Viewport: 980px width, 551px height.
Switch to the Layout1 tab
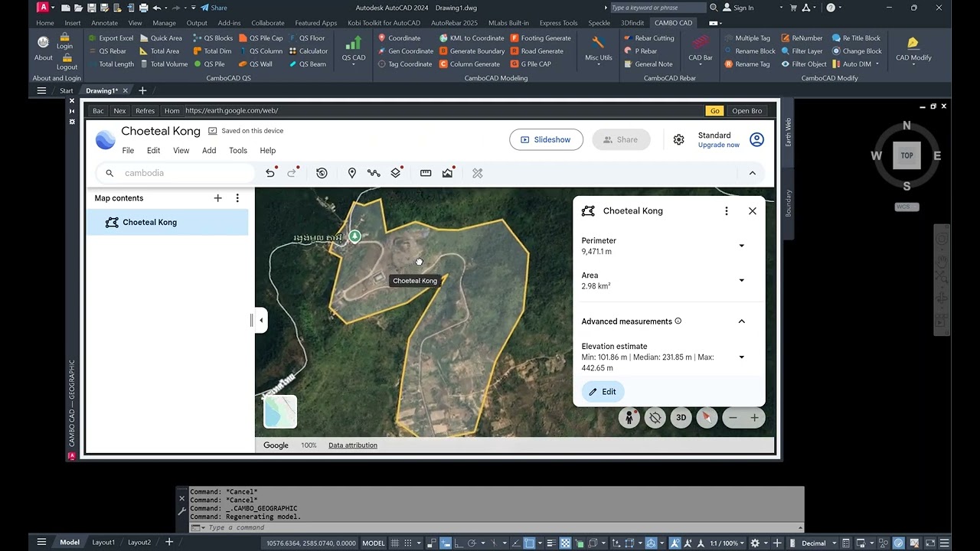coord(103,543)
